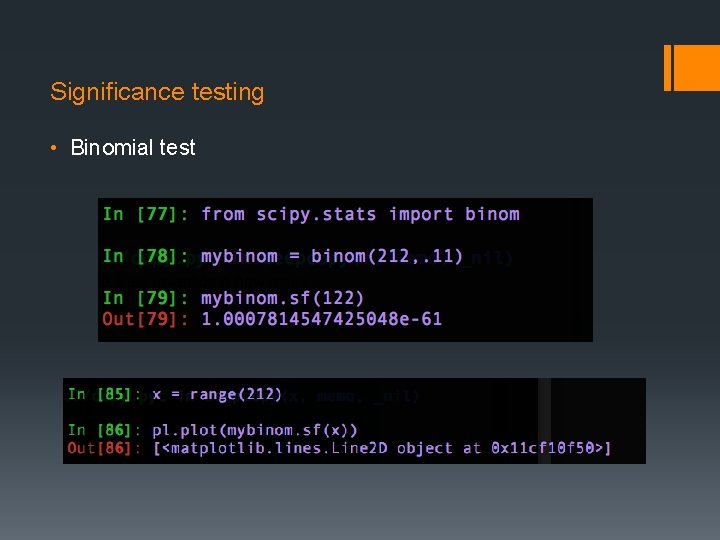Click the 'mybinom.sf(122)' code line

(282, 298)
